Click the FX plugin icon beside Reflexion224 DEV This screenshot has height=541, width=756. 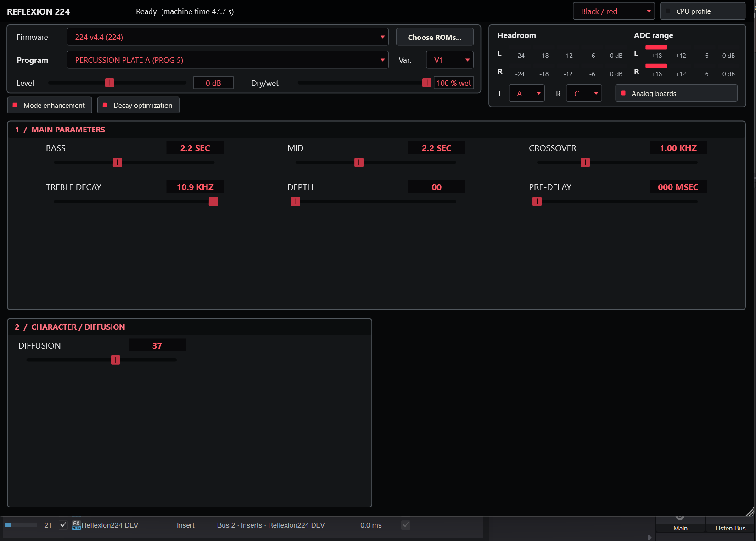pyautogui.click(x=76, y=525)
